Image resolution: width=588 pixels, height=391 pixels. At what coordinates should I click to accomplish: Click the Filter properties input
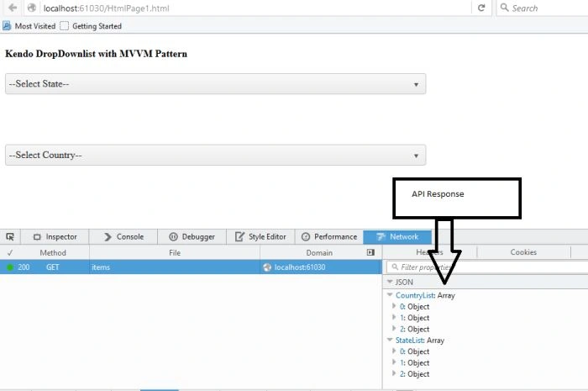pyautogui.click(x=487, y=267)
